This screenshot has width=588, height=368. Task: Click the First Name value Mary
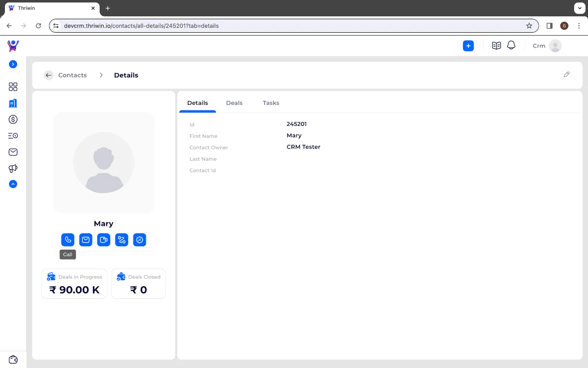(294, 135)
